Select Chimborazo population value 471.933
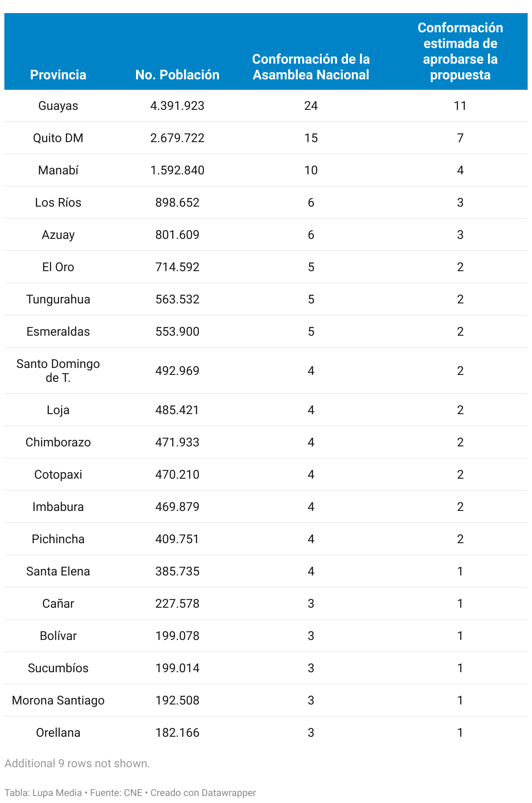532x803 pixels. tap(177, 442)
